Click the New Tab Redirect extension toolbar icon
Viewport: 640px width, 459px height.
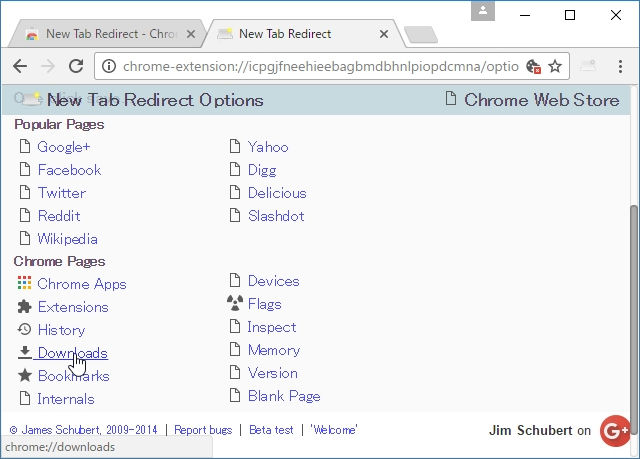coord(588,66)
